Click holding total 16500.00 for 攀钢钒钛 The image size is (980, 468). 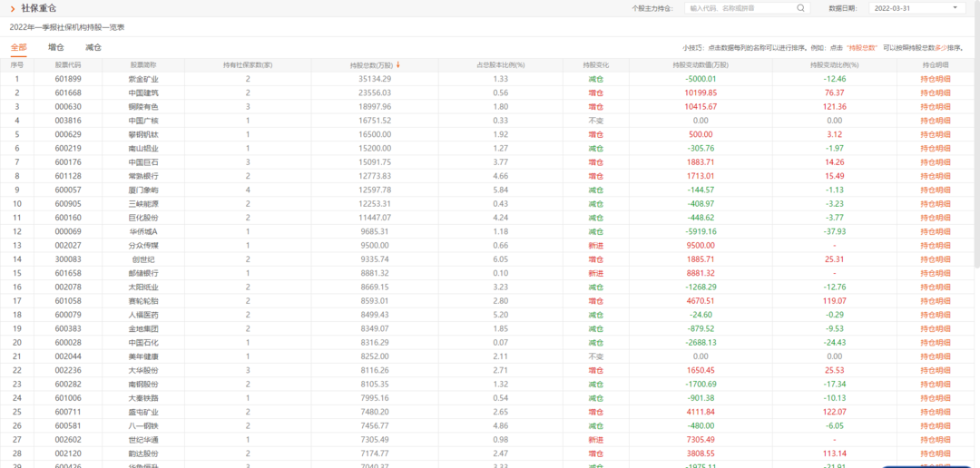click(375, 134)
